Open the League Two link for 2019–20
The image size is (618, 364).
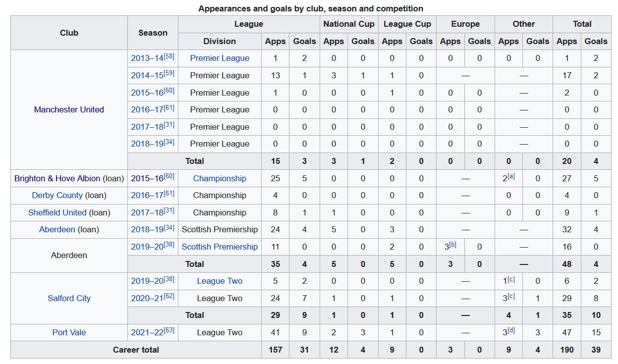pos(220,281)
